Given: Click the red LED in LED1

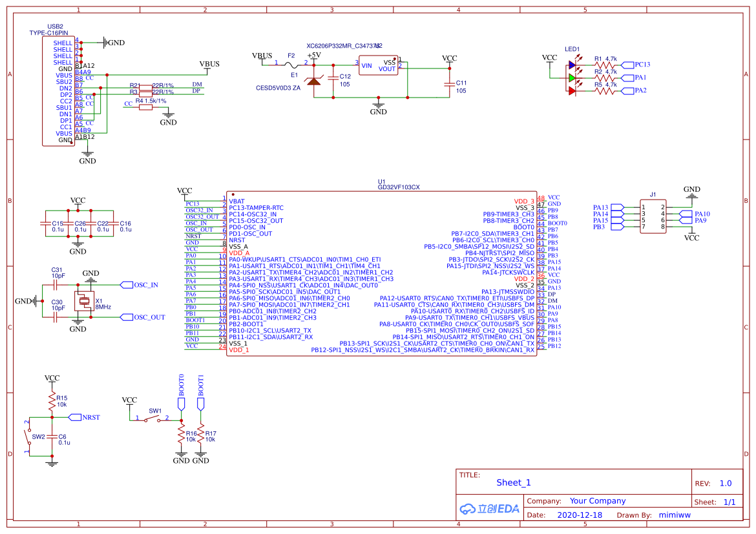Looking at the screenshot, I should (572, 90).
